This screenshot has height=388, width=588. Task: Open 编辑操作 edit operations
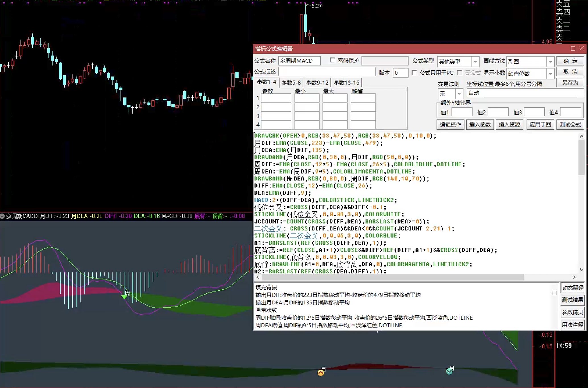coord(450,124)
